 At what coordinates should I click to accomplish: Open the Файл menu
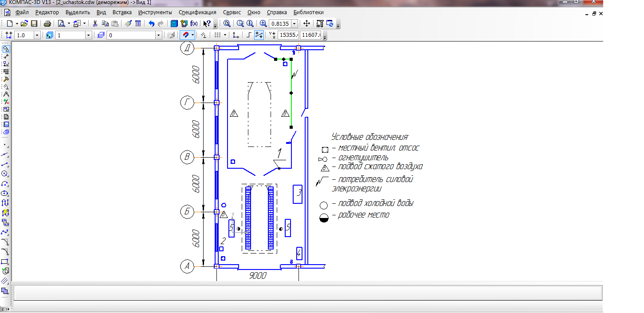(x=22, y=12)
